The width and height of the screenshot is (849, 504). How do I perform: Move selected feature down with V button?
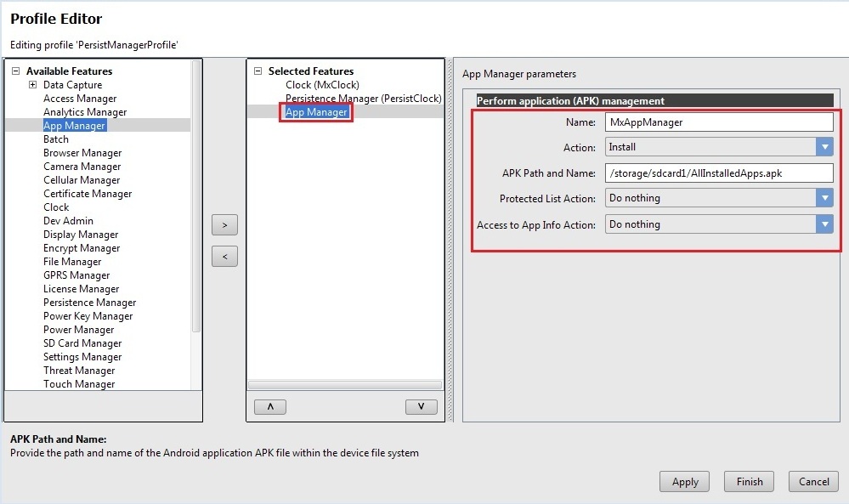tap(421, 406)
